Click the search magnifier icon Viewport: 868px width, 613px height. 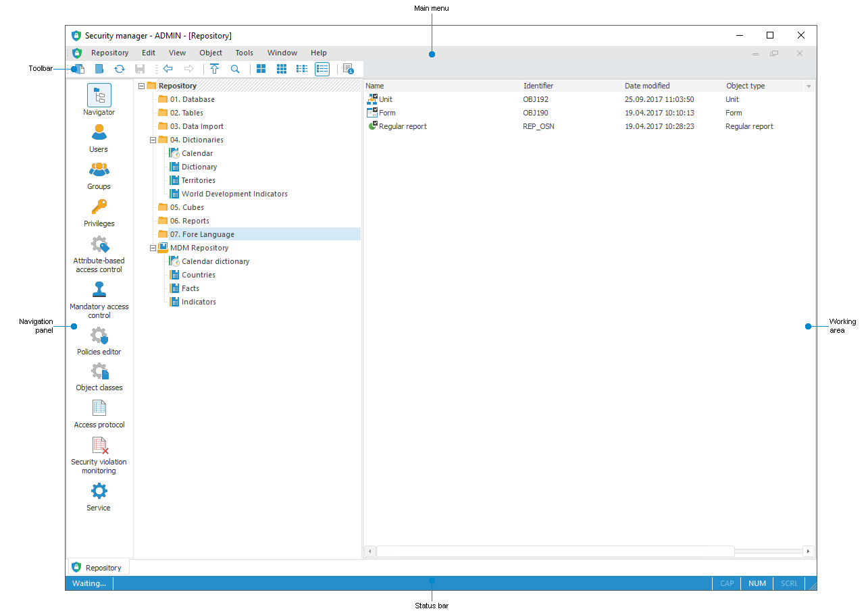pyautogui.click(x=234, y=68)
